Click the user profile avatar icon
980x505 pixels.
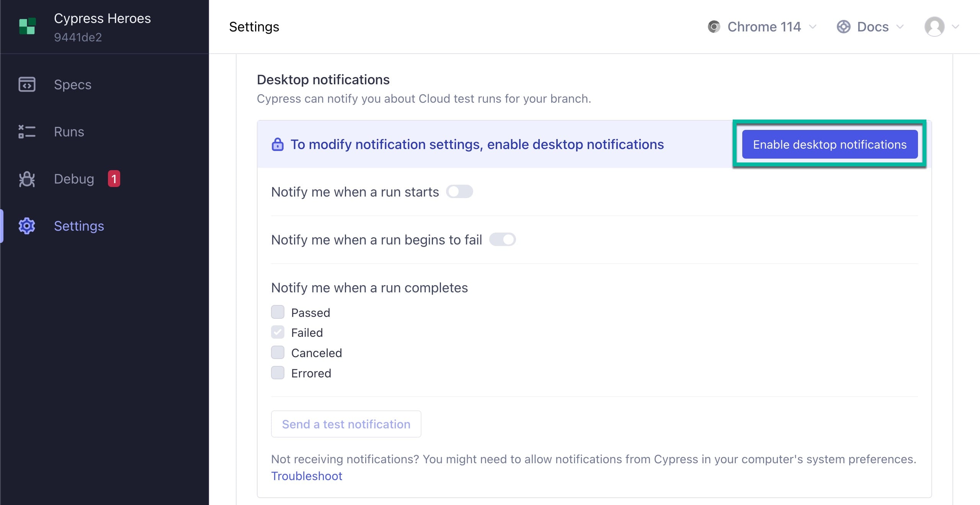tap(935, 26)
